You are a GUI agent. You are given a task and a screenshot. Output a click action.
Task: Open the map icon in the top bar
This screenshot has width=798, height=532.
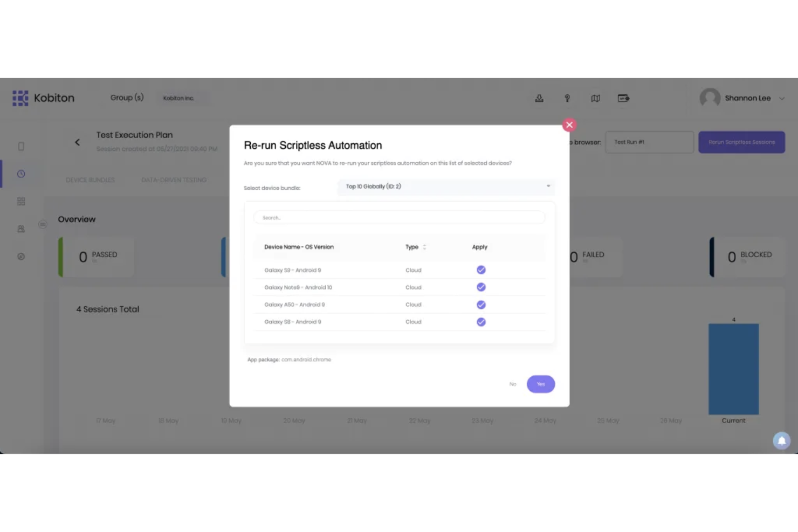click(595, 98)
